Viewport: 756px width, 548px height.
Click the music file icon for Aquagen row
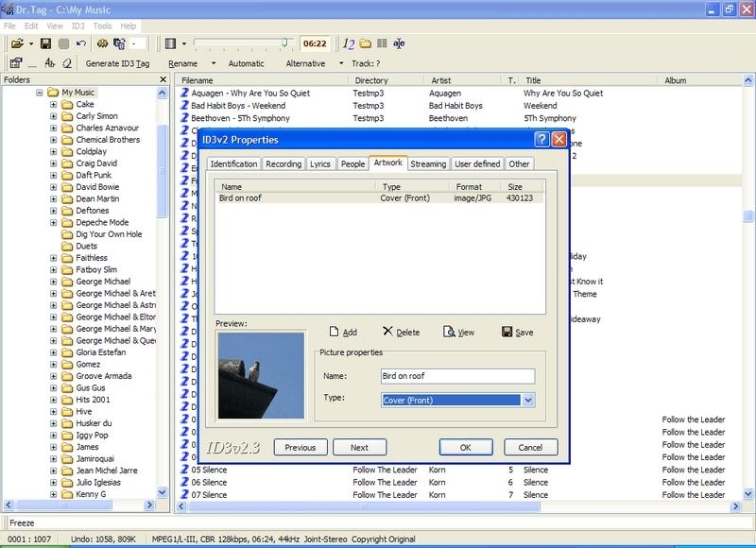(184, 93)
